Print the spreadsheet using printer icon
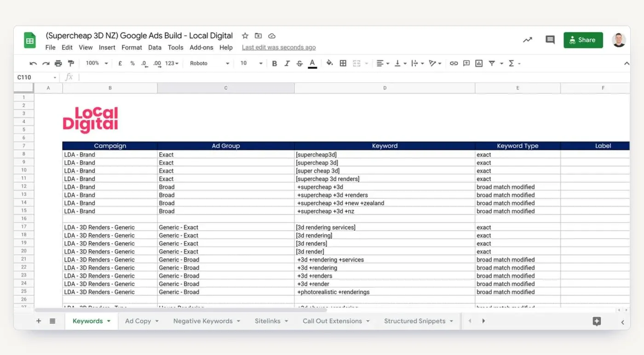This screenshot has width=644, height=355. [x=58, y=63]
